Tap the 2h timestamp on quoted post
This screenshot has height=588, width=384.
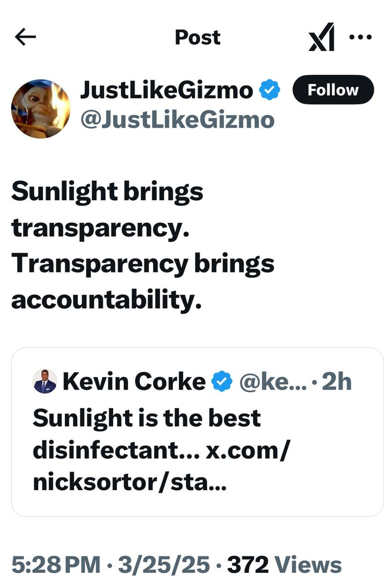337,382
